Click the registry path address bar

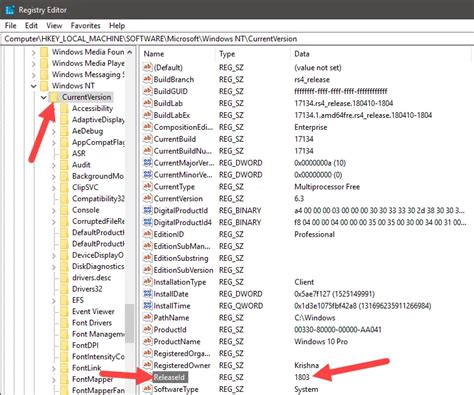(237, 39)
